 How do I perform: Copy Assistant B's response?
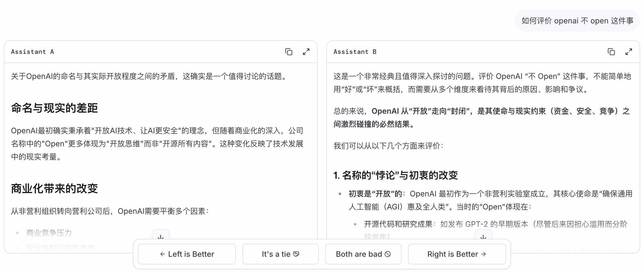point(611,52)
